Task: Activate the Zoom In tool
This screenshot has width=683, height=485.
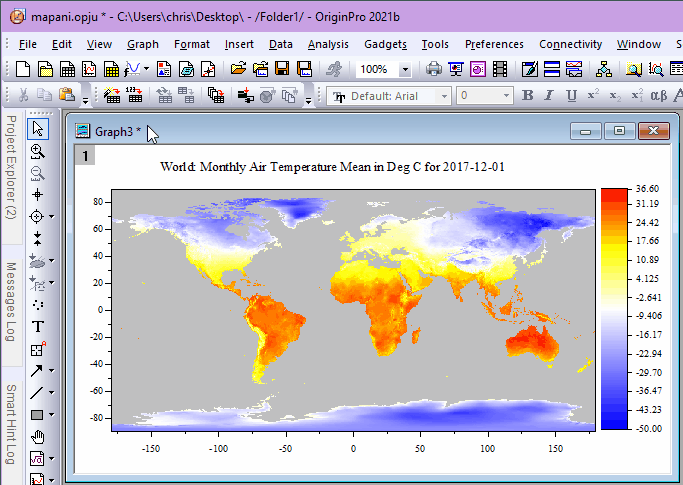Action: click(38, 151)
